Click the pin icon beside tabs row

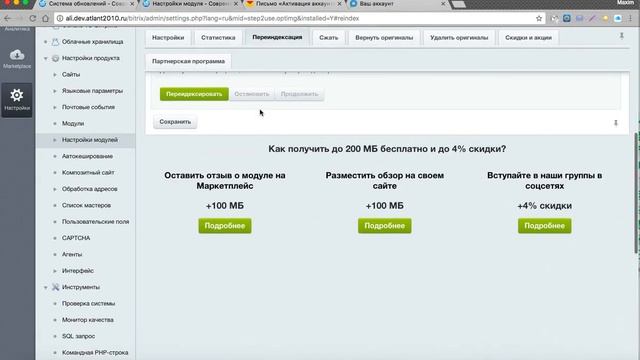(x=622, y=36)
